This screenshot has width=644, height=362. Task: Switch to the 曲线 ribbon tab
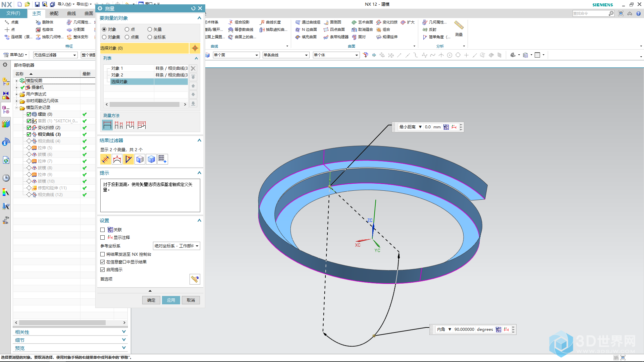coord(71,13)
